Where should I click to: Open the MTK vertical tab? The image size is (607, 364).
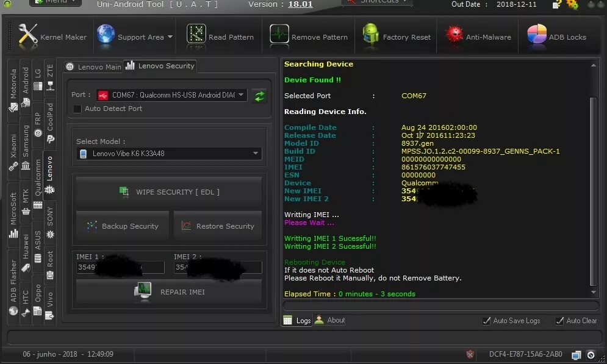(x=26, y=201)
